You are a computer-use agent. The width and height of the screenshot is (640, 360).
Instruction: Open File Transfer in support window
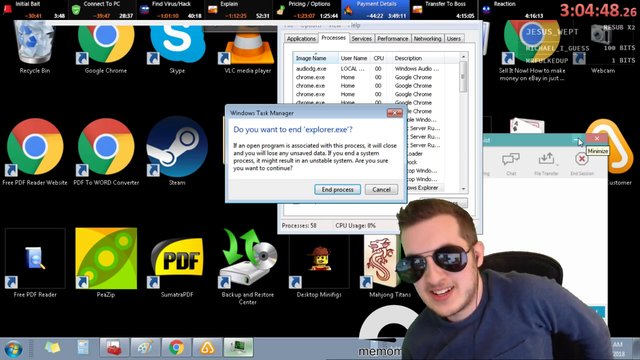546,164
